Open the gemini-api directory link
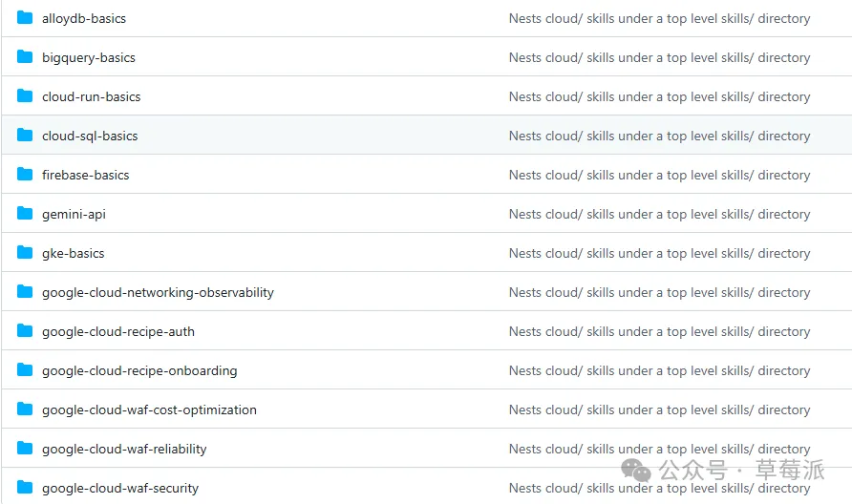The height and width of the screenshot is (504, 852). 74,214
